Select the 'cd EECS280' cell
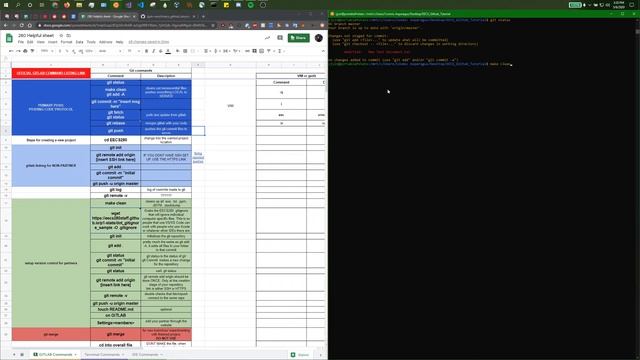 pyautogui.click(x=116, y=140)
